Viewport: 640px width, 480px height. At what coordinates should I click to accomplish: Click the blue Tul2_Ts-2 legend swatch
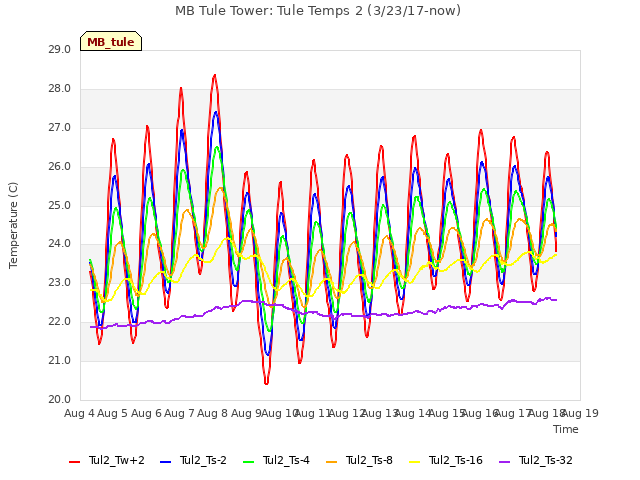[x=165, y=462]
